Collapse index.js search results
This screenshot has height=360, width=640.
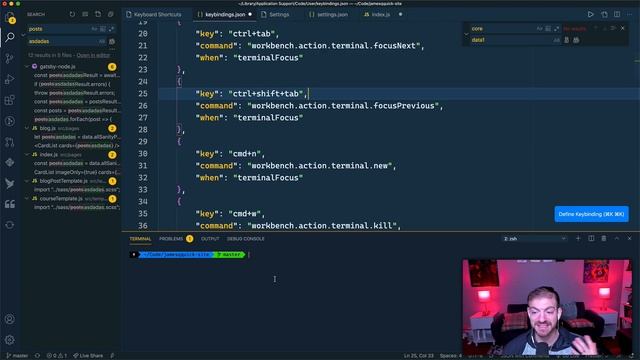27,154
